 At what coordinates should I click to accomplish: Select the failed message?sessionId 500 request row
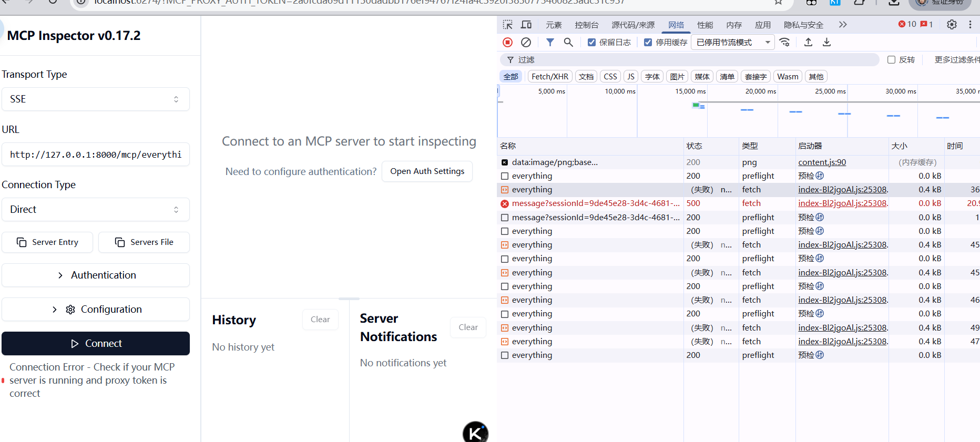[739, 203]
